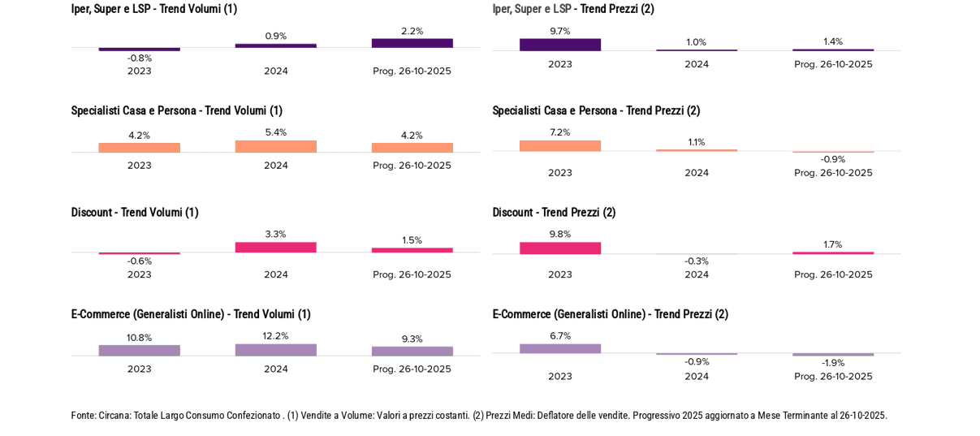Click the 2024 axis label under Specialisti Trend Prezzi
Viewport: 980px width, 436px height.
click(697, 173)
